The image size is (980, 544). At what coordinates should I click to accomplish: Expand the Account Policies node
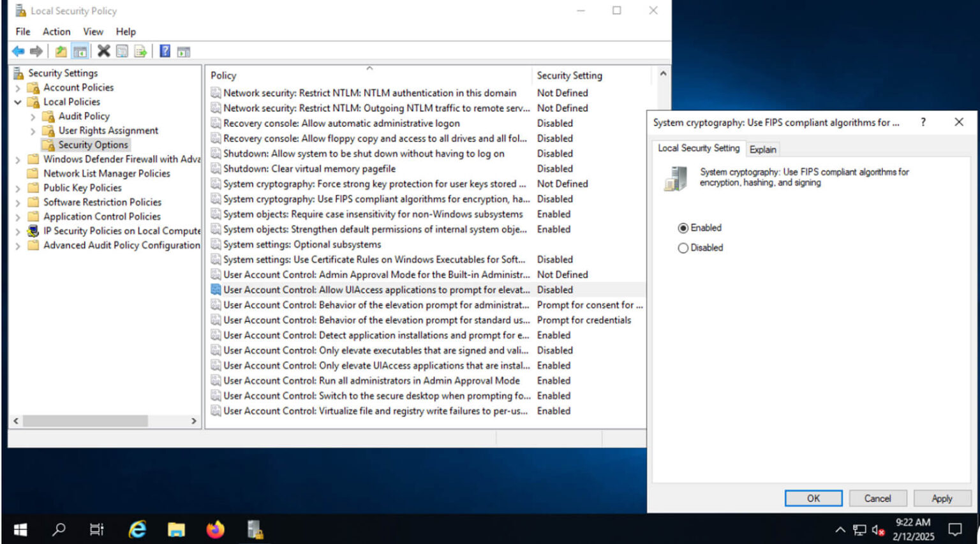tap(19, 87)
